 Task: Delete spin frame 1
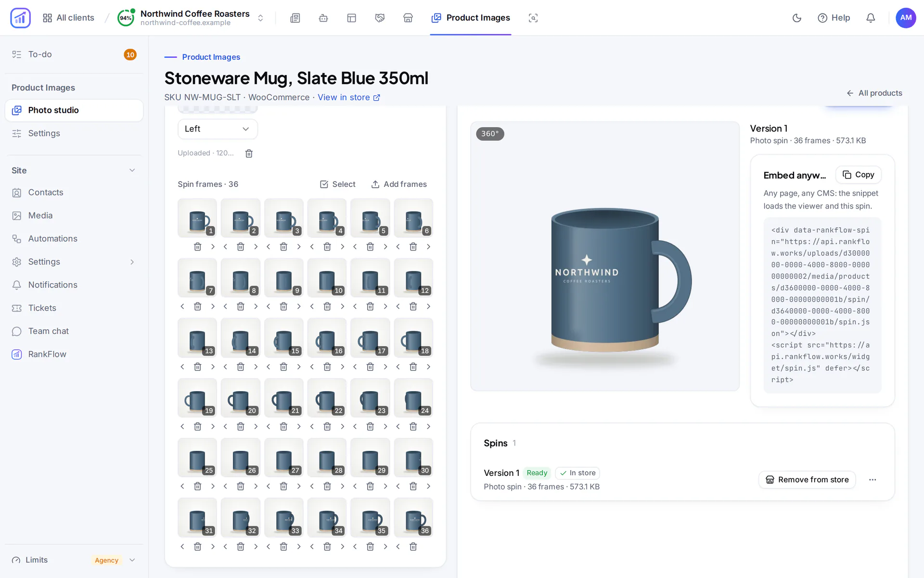[197, 247]
